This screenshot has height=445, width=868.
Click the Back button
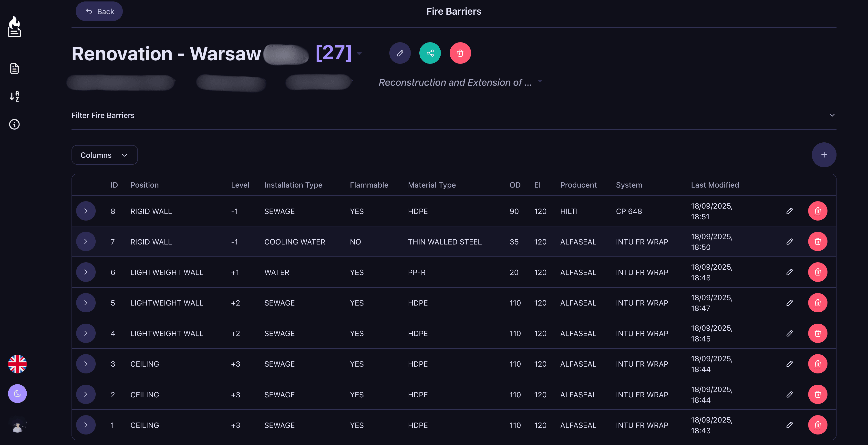coord(99,11)
